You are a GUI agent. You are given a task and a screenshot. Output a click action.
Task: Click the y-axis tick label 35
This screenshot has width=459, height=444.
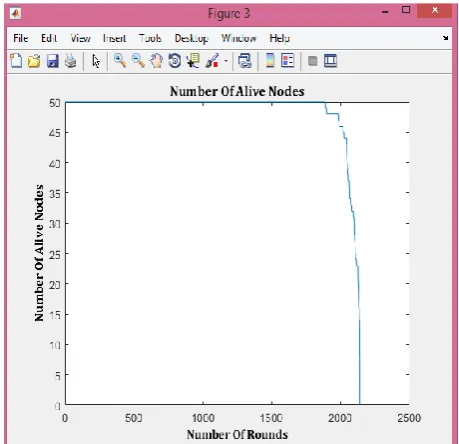click(x=55, y=194)
